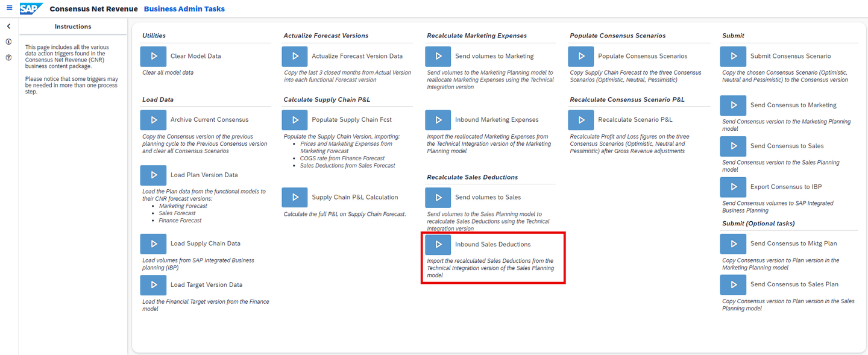Run the Recalculate Scenario P&L trigger
The width and height of the screenshot is (868, 355).
click(581, 120)
